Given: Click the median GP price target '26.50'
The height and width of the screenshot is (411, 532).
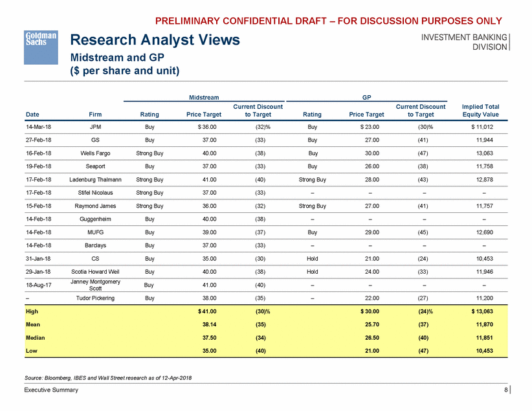Looking at the screenshot, I should (372, 338).
